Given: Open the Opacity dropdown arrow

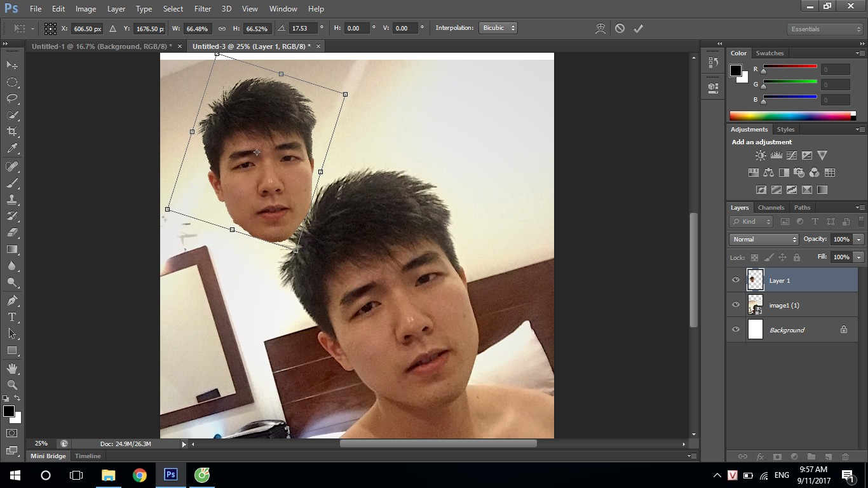Looking at the screenshot, I should click(859, 240).
